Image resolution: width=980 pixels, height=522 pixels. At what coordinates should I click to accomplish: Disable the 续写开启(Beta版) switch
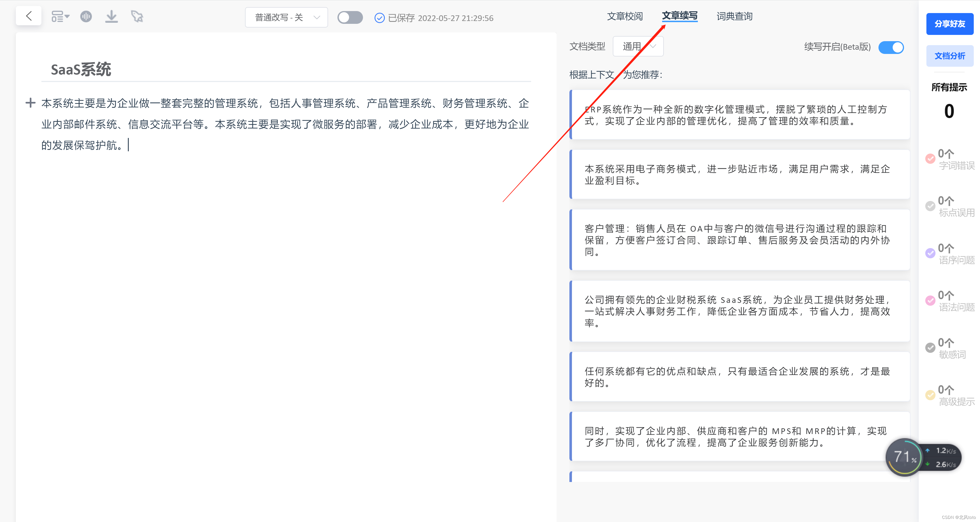point(891,47)
